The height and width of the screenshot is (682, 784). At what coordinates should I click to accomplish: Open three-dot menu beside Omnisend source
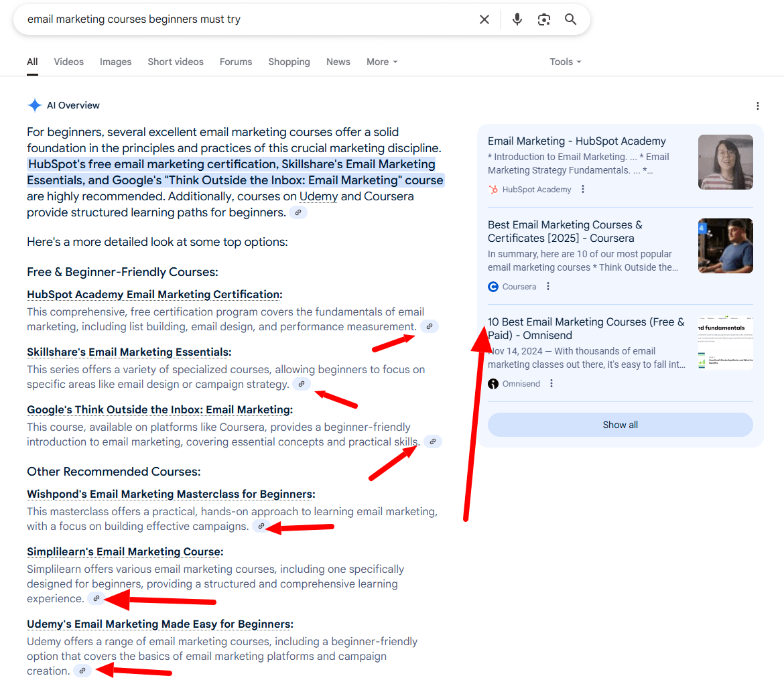pyautogui.click(x=551, y=383)
